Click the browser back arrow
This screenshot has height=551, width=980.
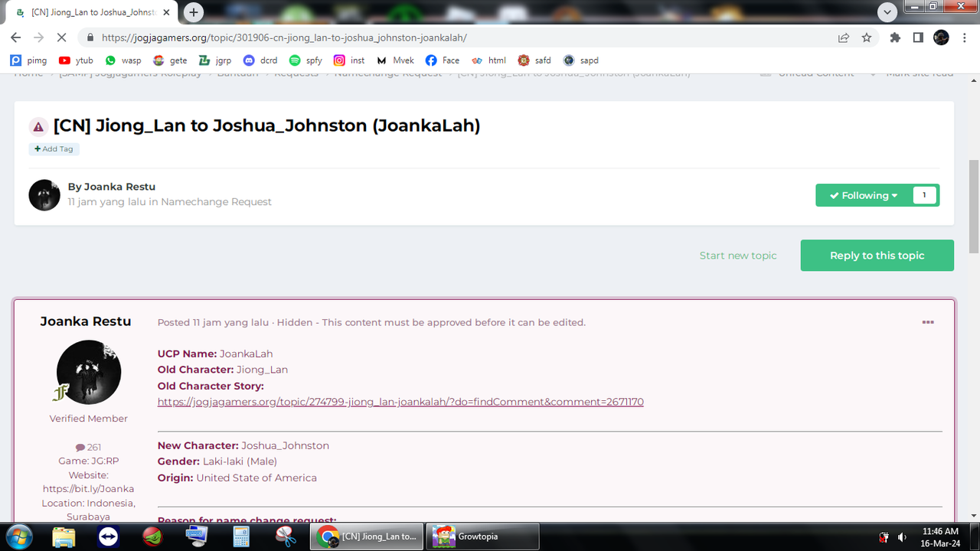click(x=15, y=37)
